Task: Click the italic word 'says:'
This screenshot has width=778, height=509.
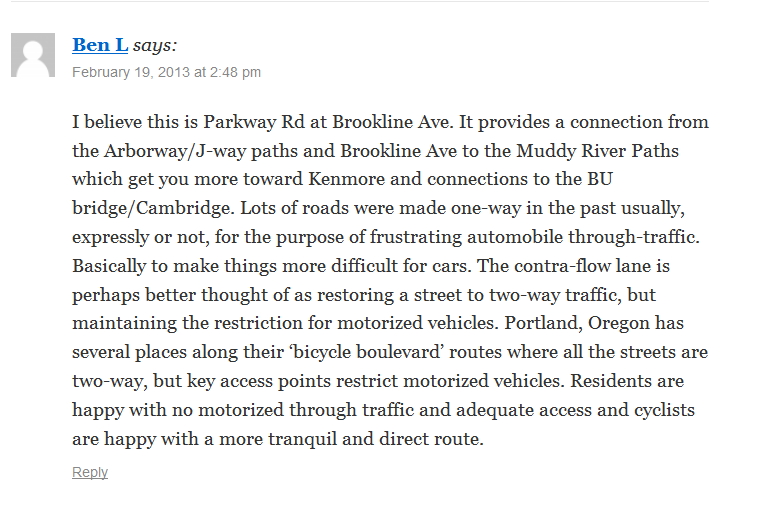Action: [x=155, y=46]
